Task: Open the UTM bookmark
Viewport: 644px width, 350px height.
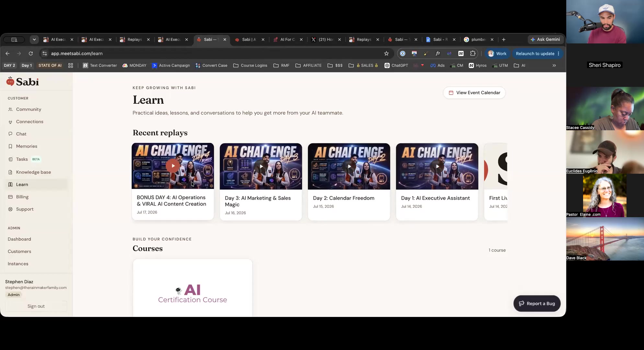Action: (x=500, y=65)
